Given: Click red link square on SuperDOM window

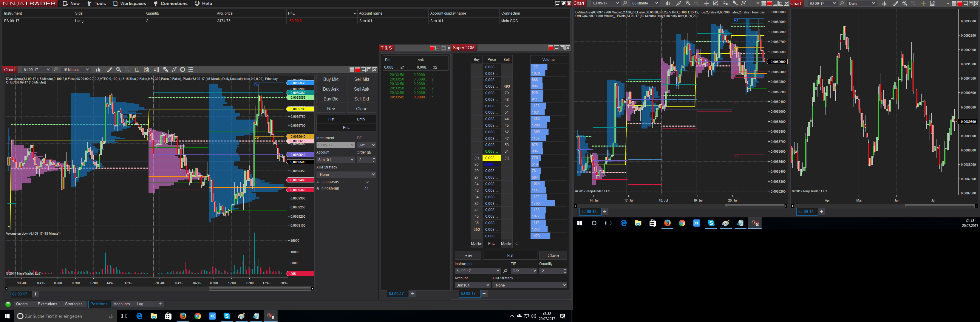Looking at the screenshot, I should [551, 47].
